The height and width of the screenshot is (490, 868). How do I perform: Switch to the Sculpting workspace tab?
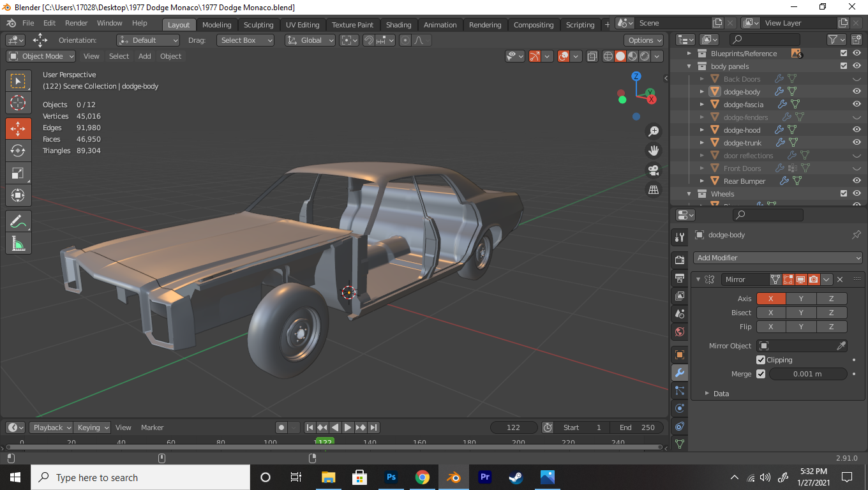click(258, 25)
